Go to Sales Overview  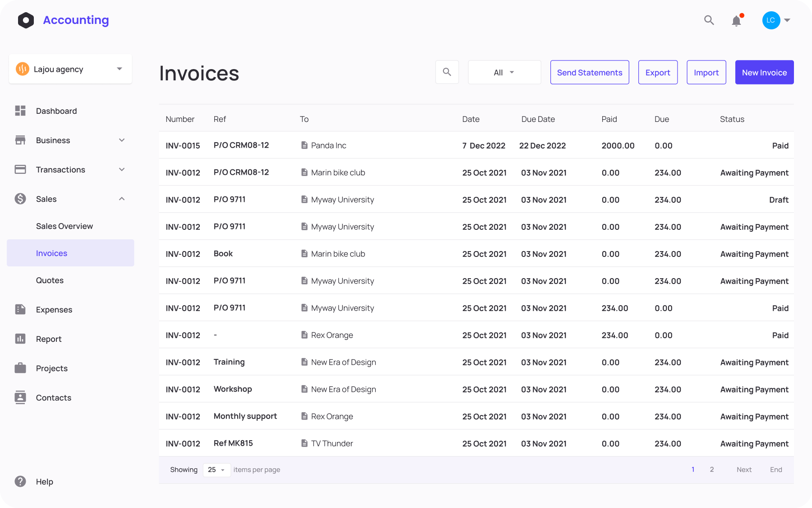pyautogui.click(x=65, y=226)
